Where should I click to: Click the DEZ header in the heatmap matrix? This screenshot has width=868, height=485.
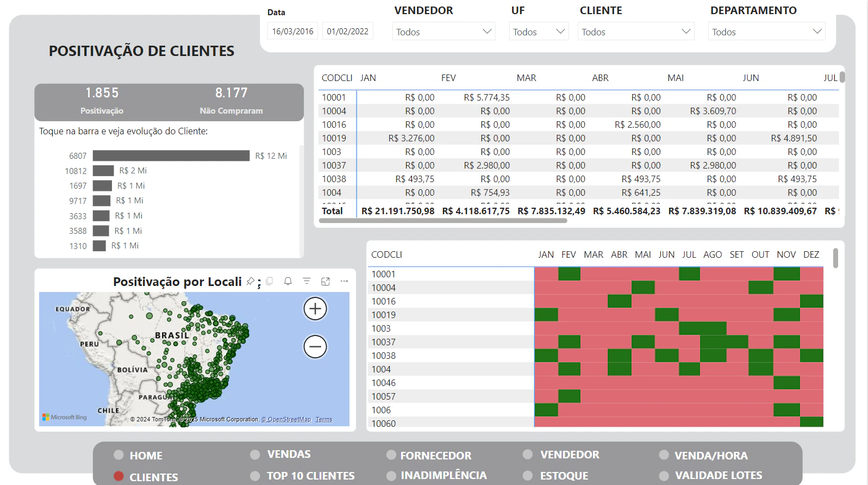(x=811, y=254)
